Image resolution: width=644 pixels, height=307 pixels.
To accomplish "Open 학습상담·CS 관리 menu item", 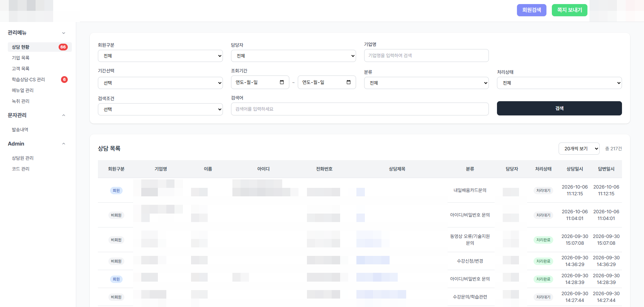I will [x=28, y=80].
